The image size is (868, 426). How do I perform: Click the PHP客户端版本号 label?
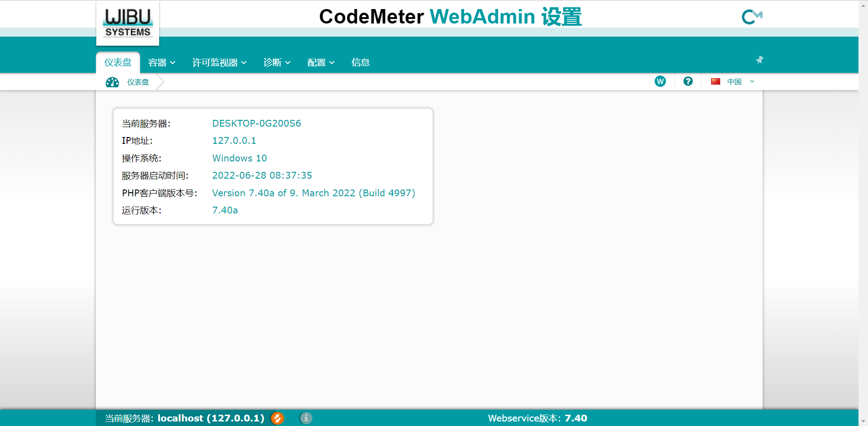(160, 193)
